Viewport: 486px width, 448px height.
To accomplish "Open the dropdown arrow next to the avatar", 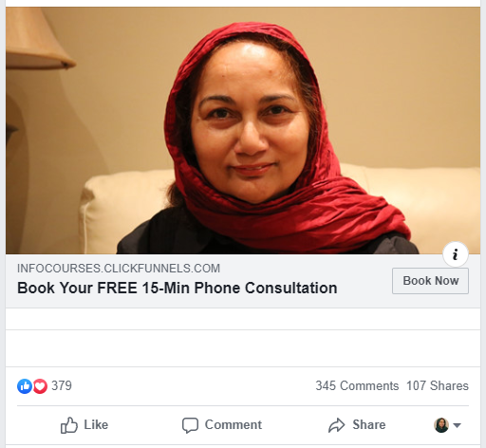I will pos(457,425).
